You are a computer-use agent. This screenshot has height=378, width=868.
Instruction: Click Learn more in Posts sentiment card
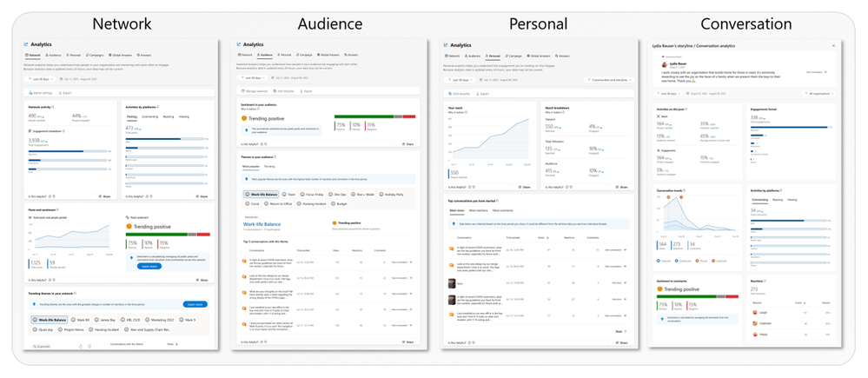tap(149, 266)
